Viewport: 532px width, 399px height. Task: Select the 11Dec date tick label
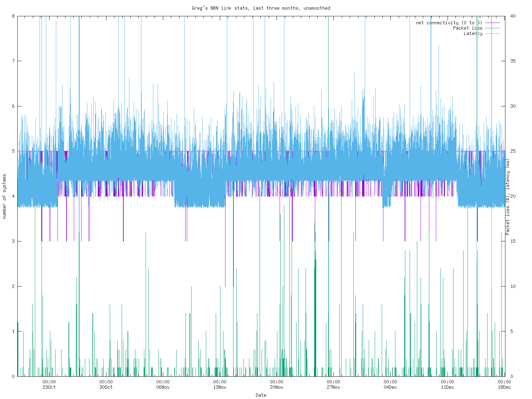point(448,387)
